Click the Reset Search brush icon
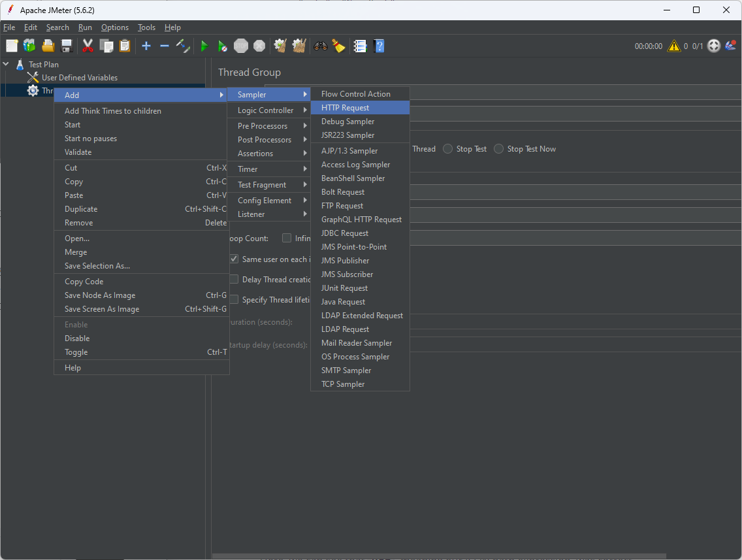 (338, 46)
